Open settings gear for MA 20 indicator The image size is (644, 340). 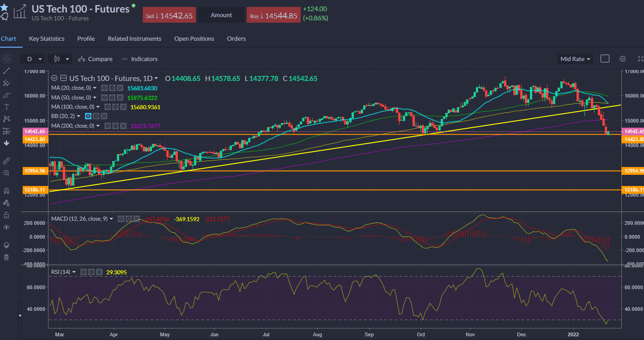[112, 87]
